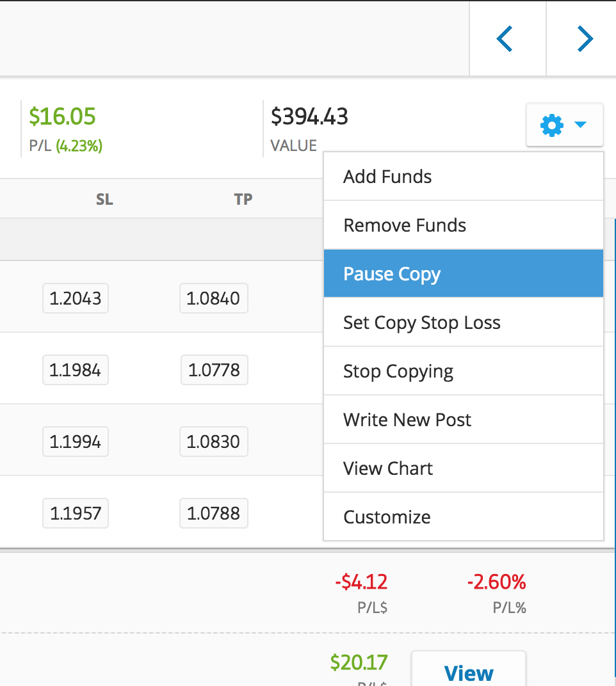Image resolution: width=616 pixels, height=686 pixels.
Task: Edit the TP field showing 1.0788
Action: [213, 513]
